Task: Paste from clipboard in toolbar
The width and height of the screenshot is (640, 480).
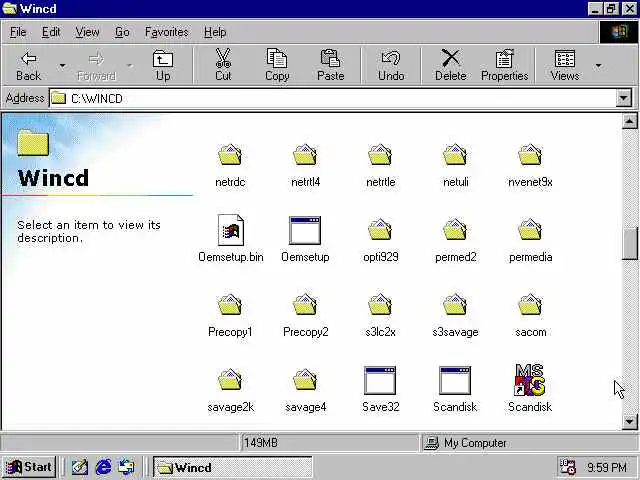Action: [x=331, y=65]
